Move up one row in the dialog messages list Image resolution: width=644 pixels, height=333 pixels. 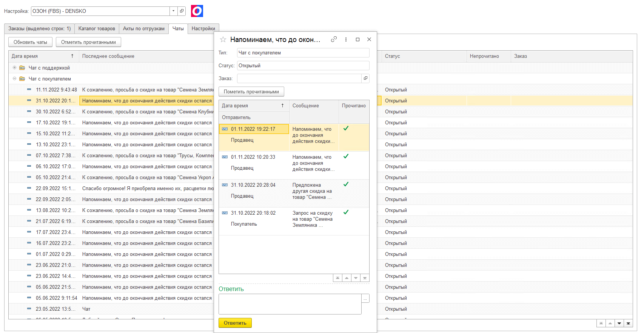(x=347, y=278)
